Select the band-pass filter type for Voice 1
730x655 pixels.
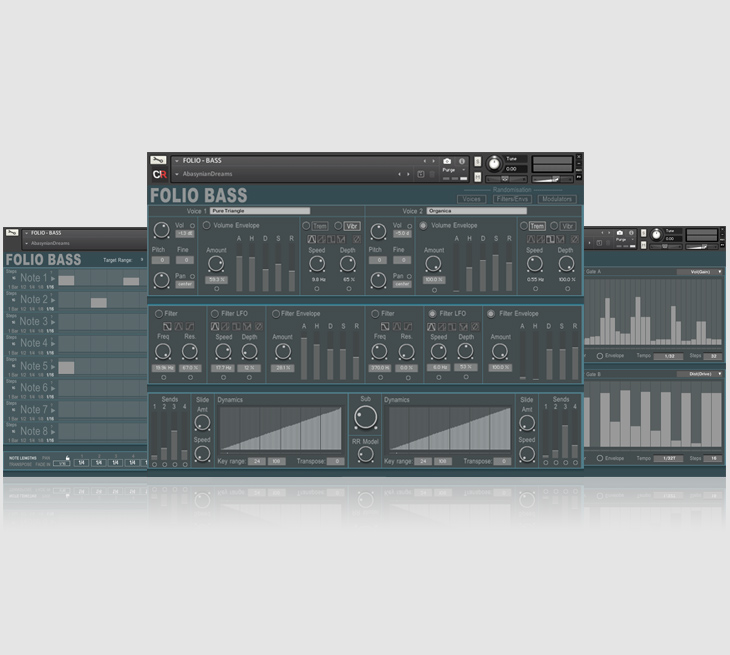[178, 326]
